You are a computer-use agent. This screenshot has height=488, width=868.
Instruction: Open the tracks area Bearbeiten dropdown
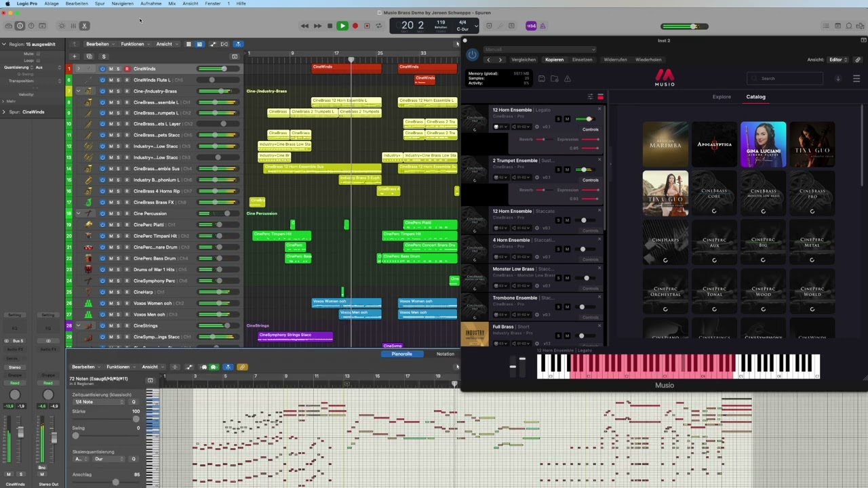tap(100, 44)
